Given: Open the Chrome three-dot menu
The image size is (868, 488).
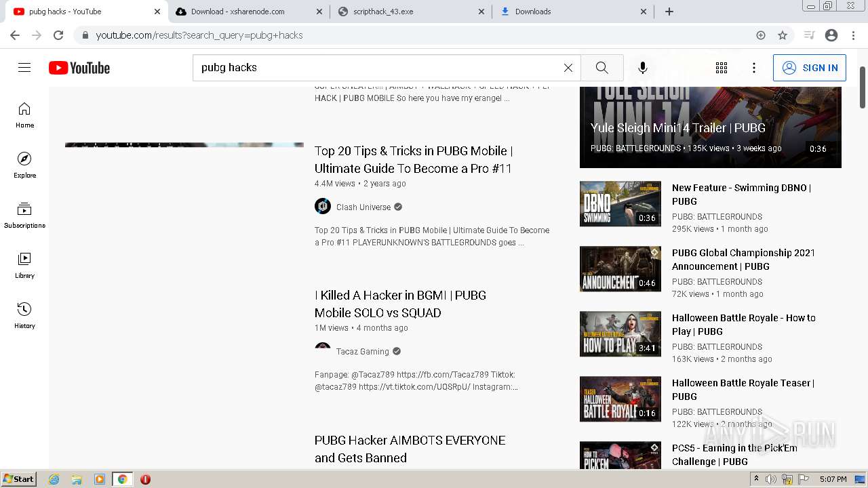Looking at the screenshot, I should (x=852, y=35).
